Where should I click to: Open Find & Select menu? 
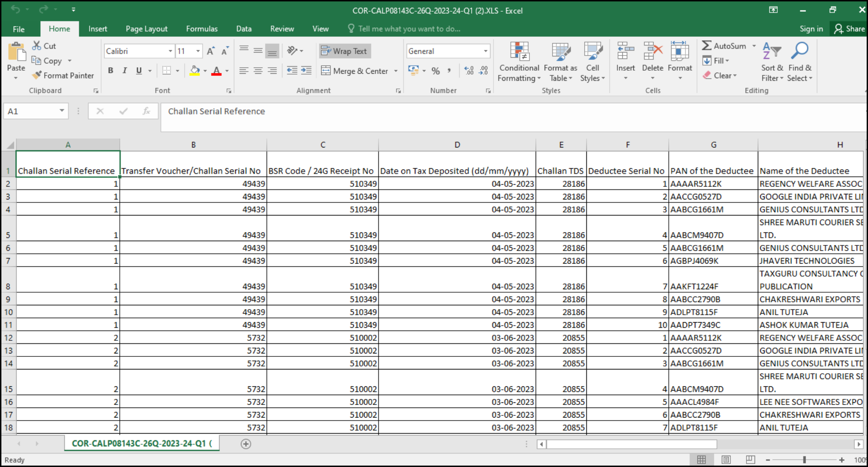(799, 62)
